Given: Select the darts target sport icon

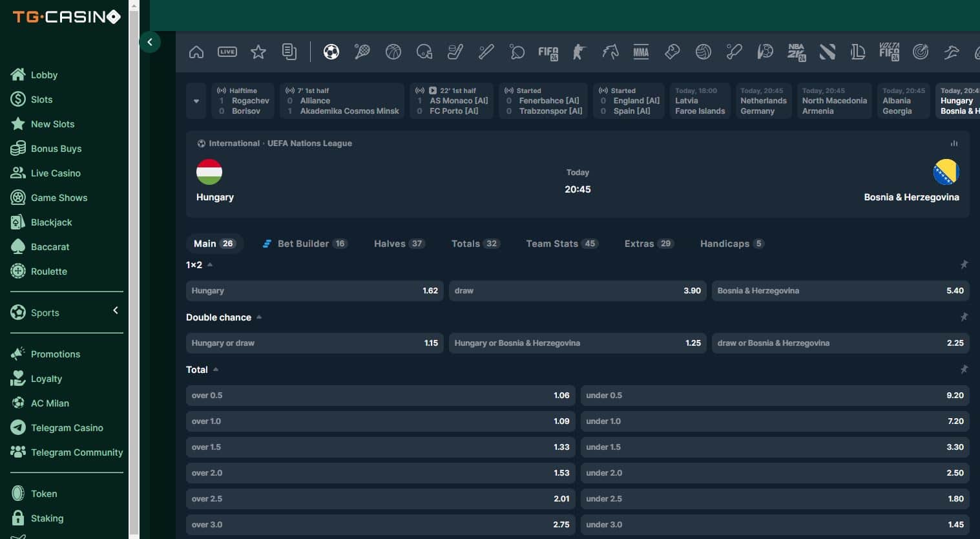Looking at the screenshot, I should click(x=921, y=52).
